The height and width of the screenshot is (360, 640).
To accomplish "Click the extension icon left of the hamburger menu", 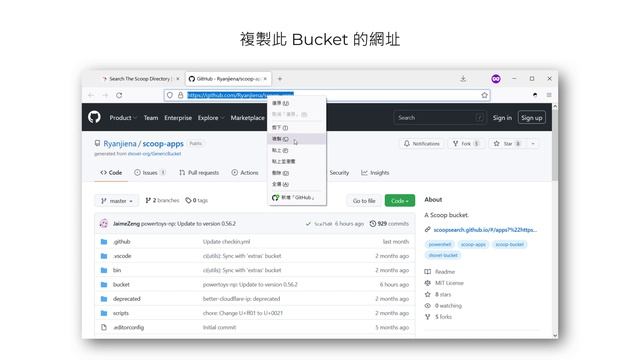I will [535, 95].
